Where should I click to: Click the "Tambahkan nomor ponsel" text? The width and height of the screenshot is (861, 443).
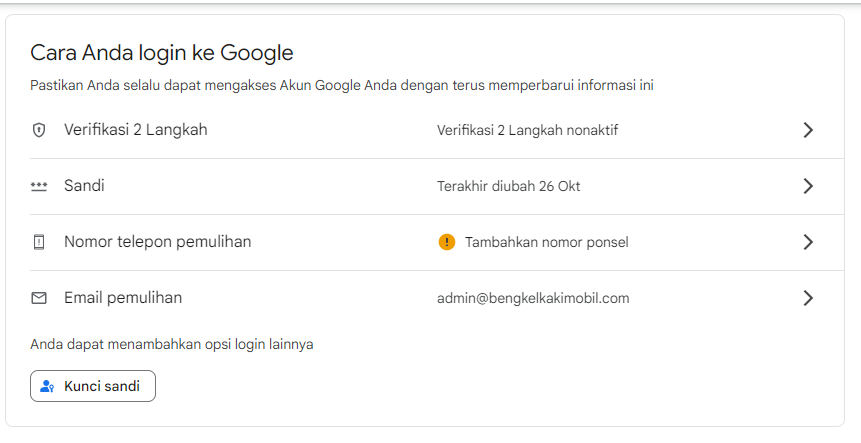tap(547, 242)
